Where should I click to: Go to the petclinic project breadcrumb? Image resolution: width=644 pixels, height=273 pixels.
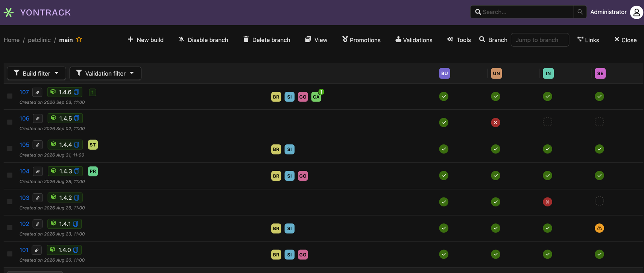click(x=39, y=40)
